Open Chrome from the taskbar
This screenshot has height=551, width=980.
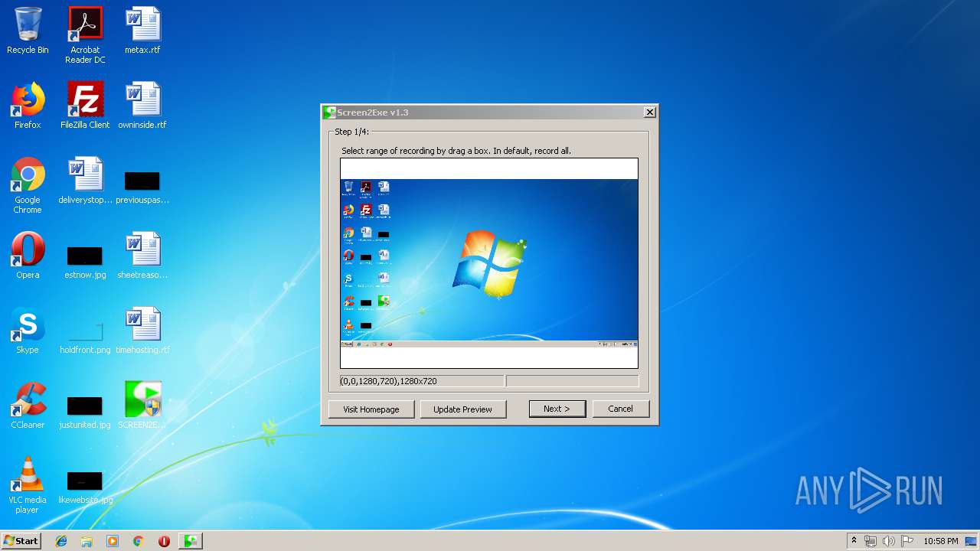click(139, 541)
